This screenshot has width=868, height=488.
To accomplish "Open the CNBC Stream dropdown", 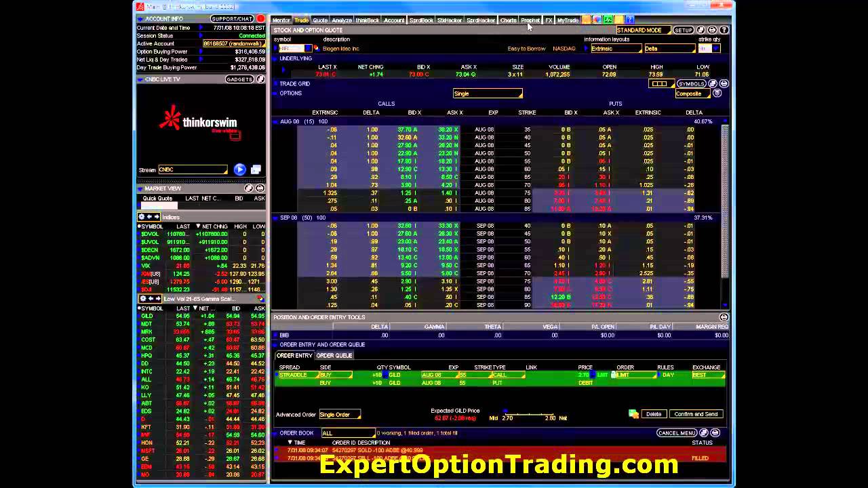I will [x=193, y=169].
